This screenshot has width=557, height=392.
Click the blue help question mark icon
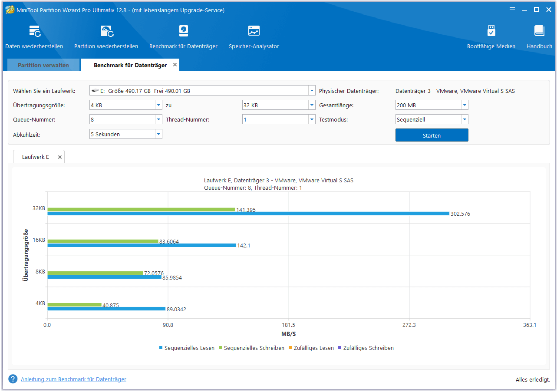(x=13, y=379)
